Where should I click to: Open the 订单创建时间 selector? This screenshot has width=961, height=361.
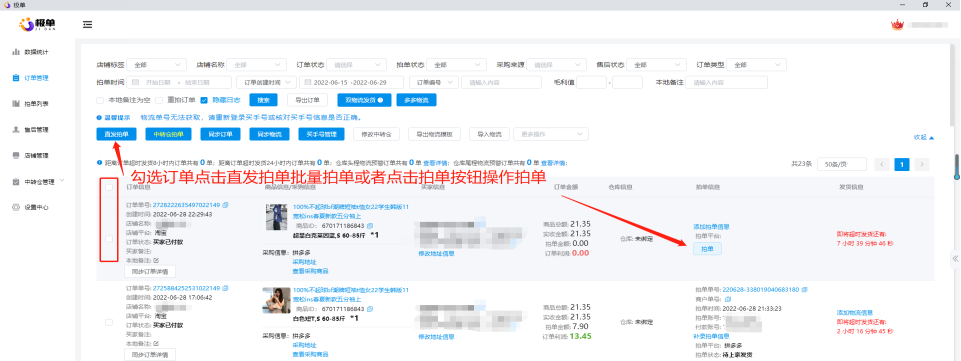tap(266, 82)
